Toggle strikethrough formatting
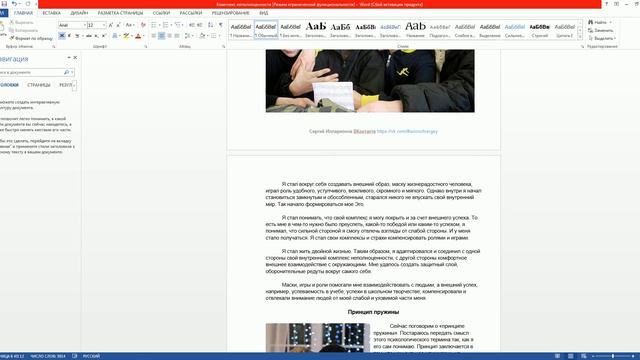Image resolution: width=640 pixels, height=360 pixels. pyautogui.click(x=89, y=36)
